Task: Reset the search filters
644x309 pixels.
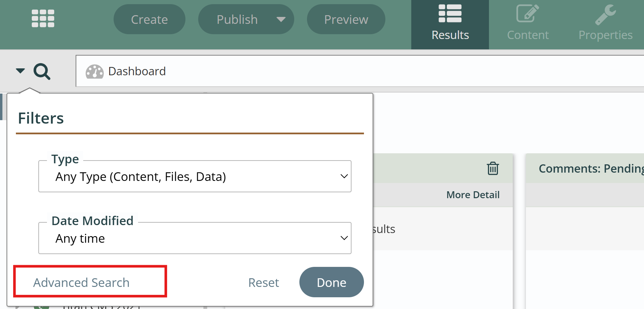Action: (263, 282)
